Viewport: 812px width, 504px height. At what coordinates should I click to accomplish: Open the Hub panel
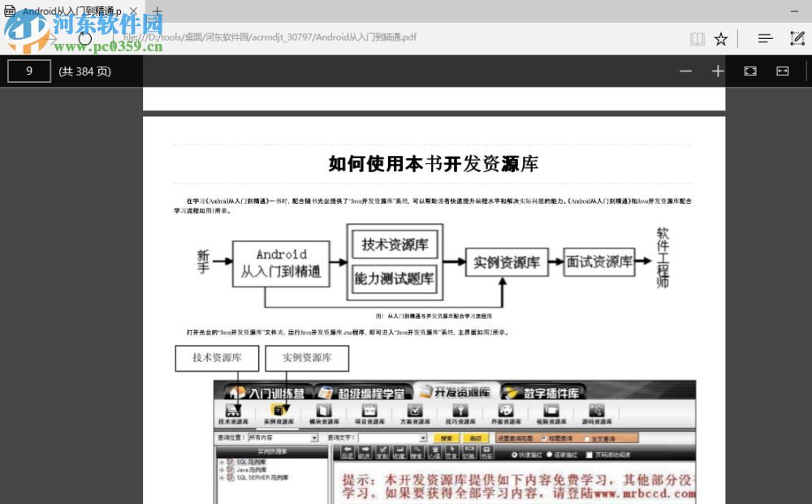pos(765,37)
